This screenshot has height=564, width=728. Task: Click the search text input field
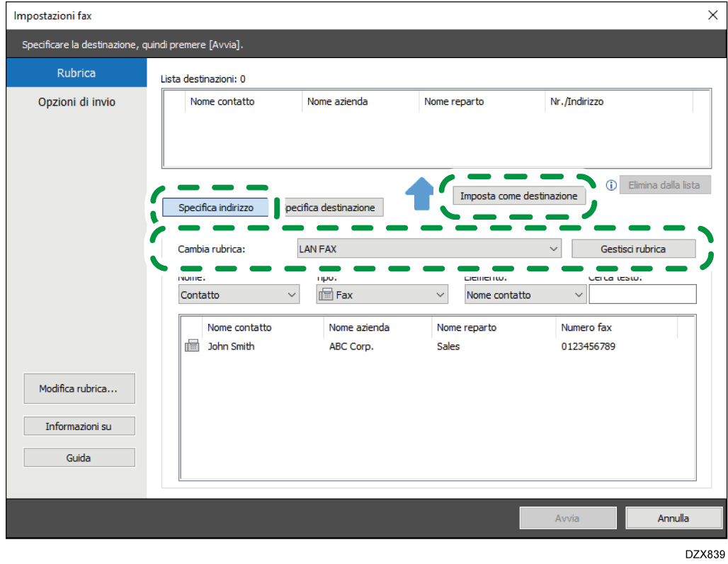tap(642, 295)
